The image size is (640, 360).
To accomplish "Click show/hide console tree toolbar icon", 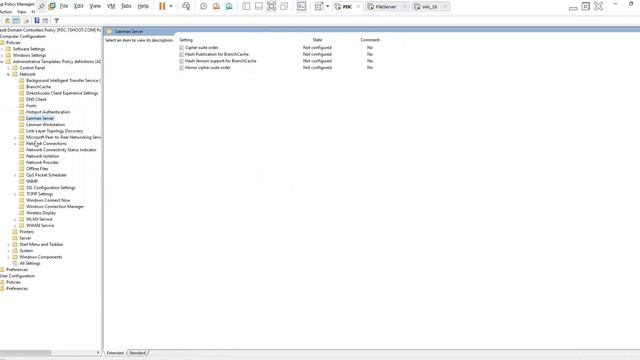I will [16, 20].
